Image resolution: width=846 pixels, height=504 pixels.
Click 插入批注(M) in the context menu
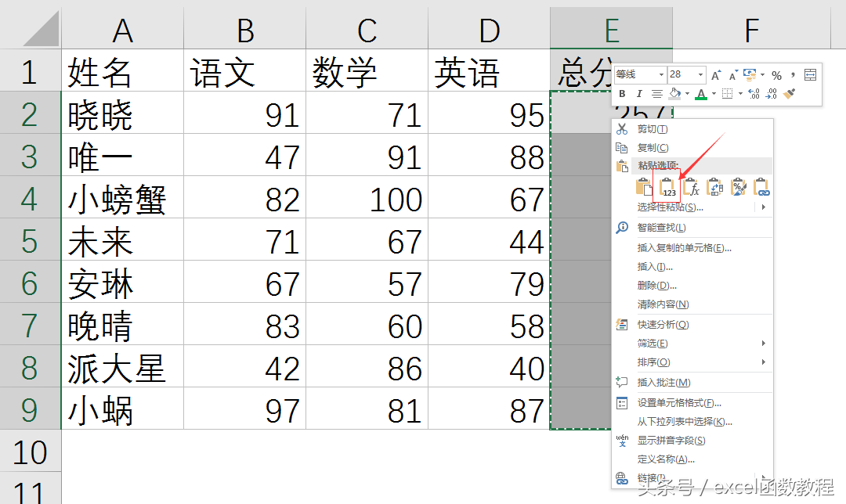pos(663,383)
